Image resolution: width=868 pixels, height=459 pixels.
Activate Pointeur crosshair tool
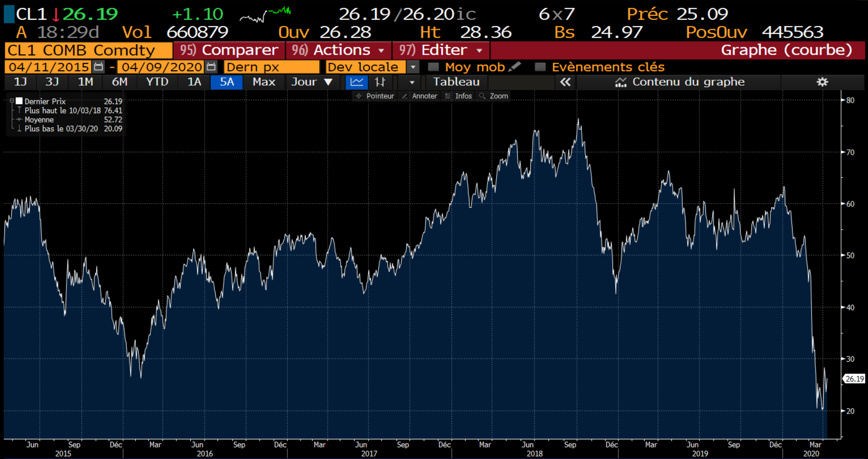pos(375,96)
